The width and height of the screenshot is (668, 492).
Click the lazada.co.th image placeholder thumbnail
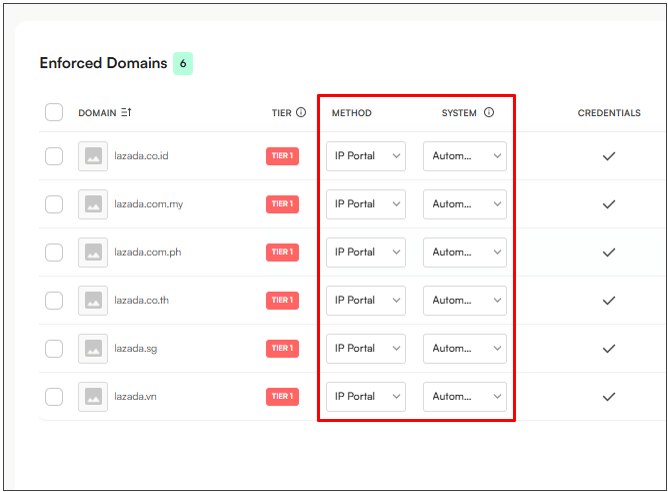(93, 300)
